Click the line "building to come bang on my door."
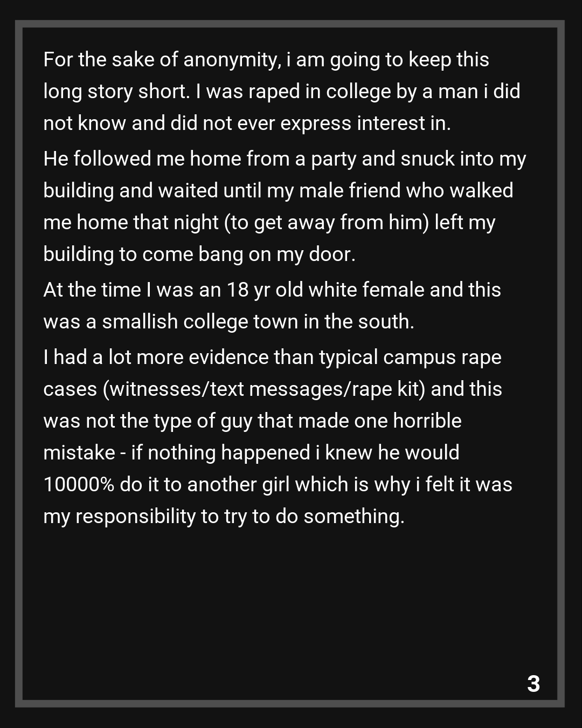Screen dimensions: 582x728 pyautogui.click(x=199, y=254)
